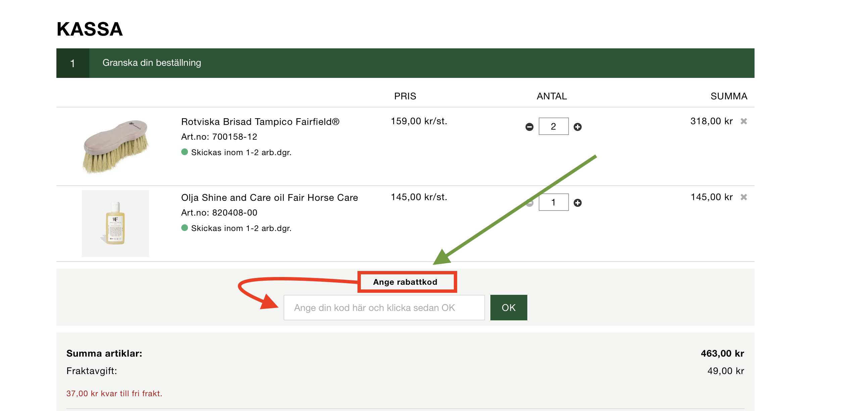Viewport: 868px width, 411px height.
Task: Click the SUMMA column header
Action: pyautogui.click(x=728, y=96)
